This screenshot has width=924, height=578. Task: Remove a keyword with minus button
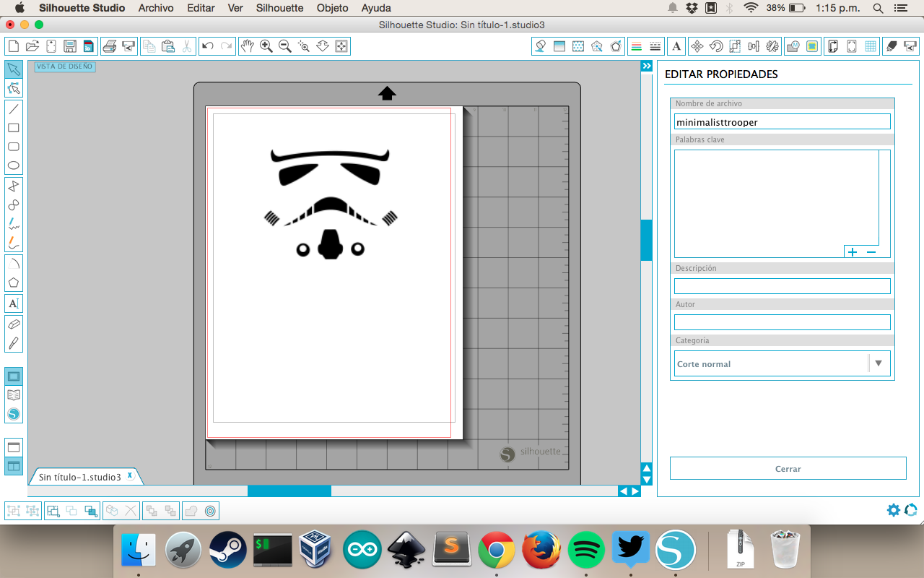tap(871, 252)
